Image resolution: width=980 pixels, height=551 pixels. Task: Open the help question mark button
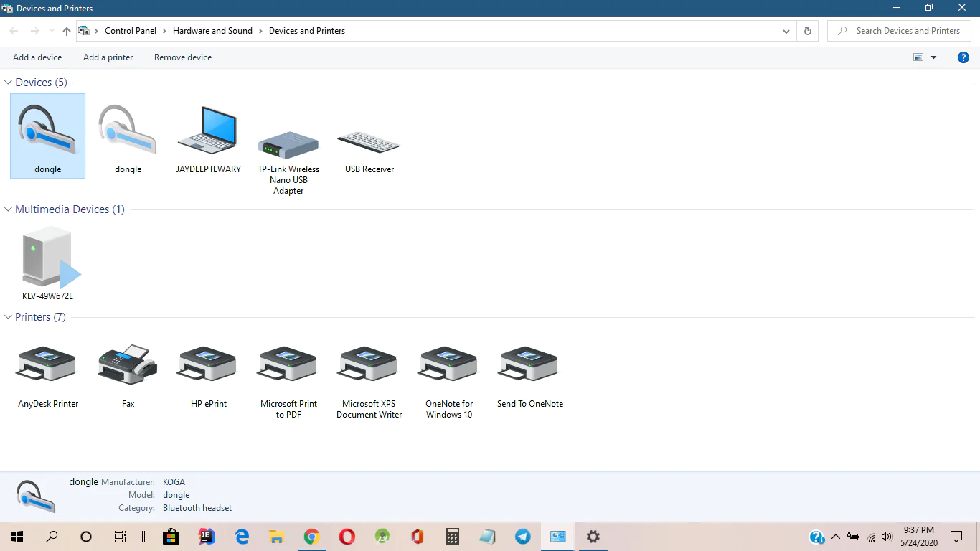[963, 57]
